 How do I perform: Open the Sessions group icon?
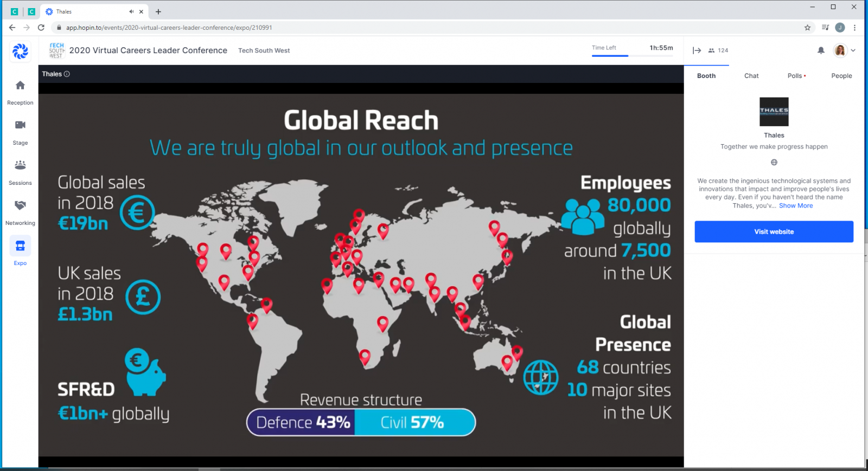point(20,165)
